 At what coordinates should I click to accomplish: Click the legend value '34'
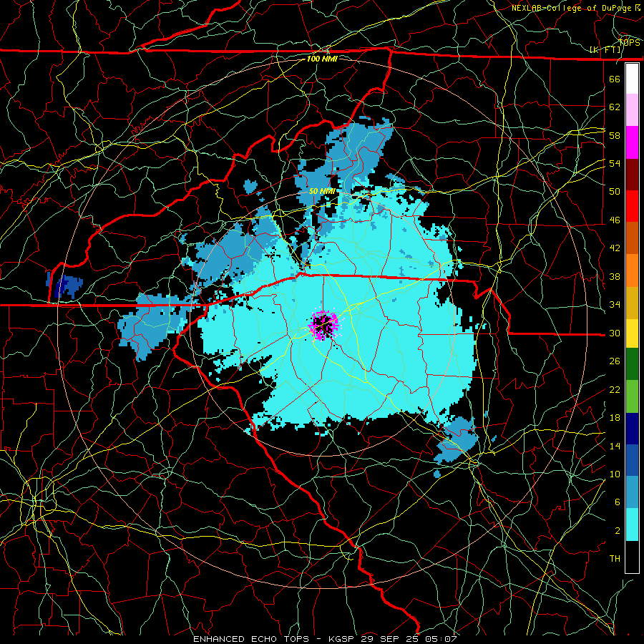pos(615,305)
